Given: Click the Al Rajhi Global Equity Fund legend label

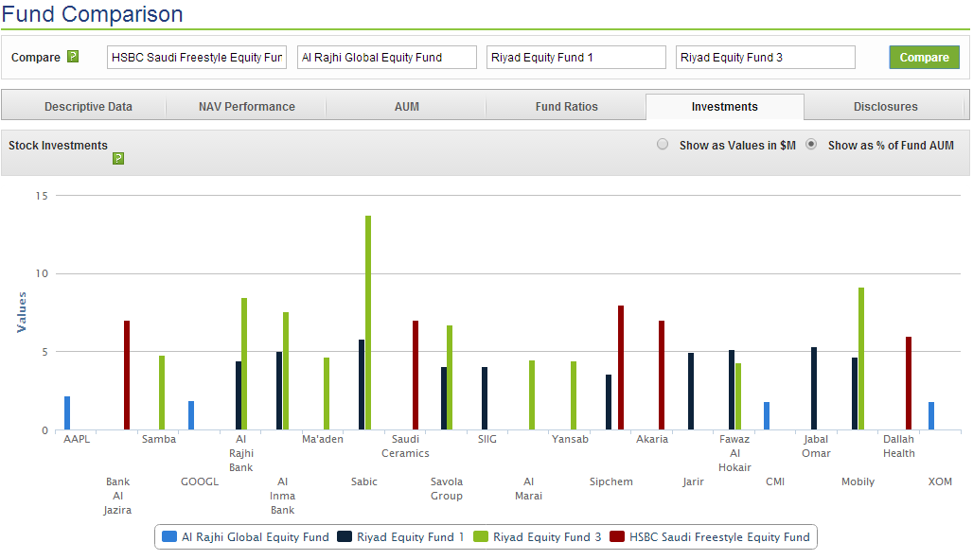Looking at the screenshot, I should click(x=255, y=537).
